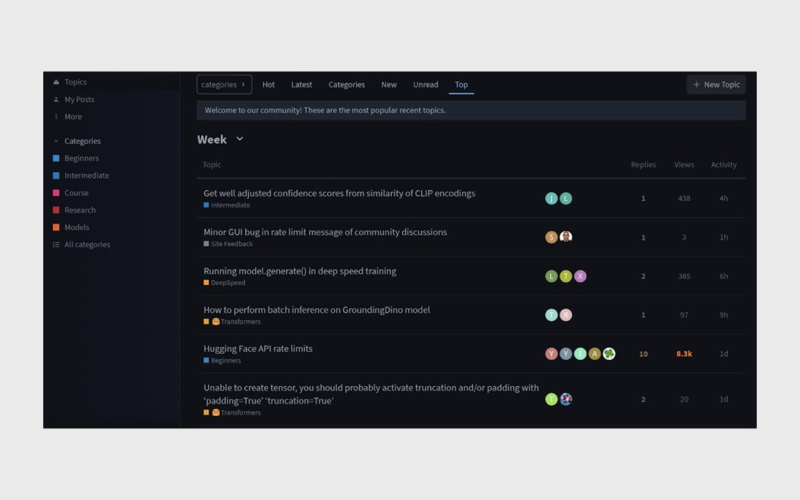Select the Unread tab

point(426,85)
